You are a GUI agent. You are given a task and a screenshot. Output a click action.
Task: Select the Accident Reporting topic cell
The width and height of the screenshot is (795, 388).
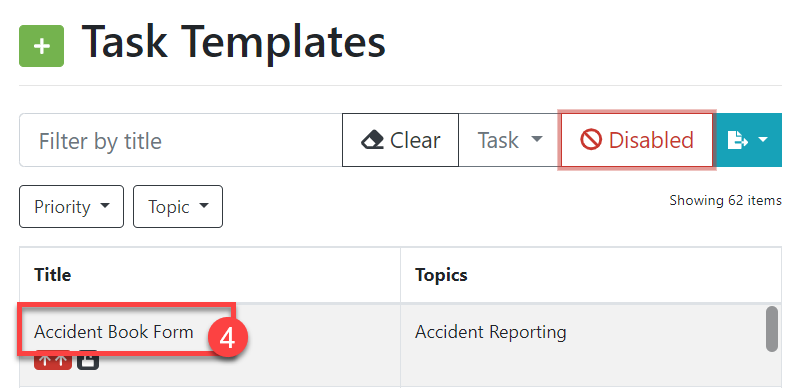[490, 332]
